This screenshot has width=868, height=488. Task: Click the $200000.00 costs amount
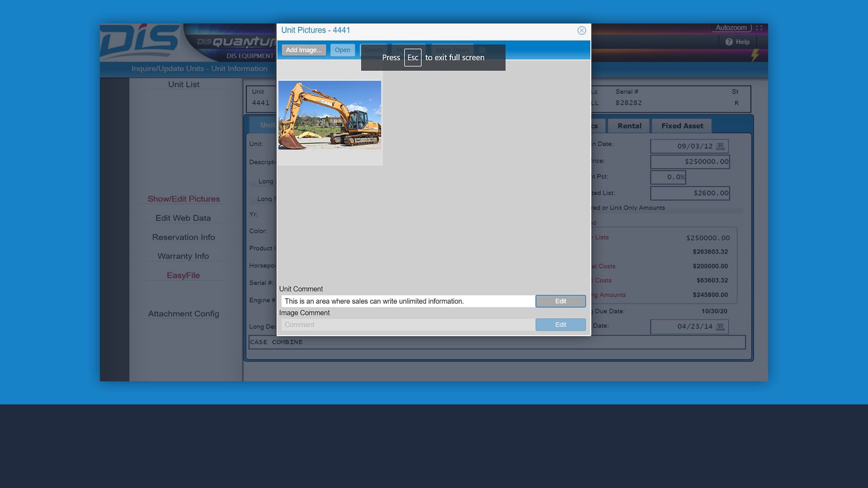[710, 266]
